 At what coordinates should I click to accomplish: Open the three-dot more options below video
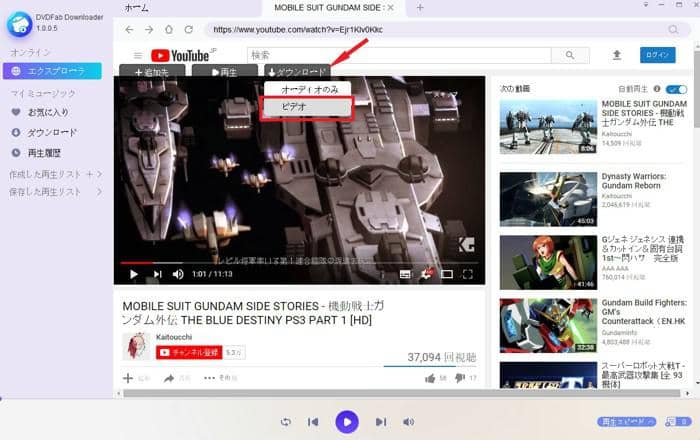point(209,378)
